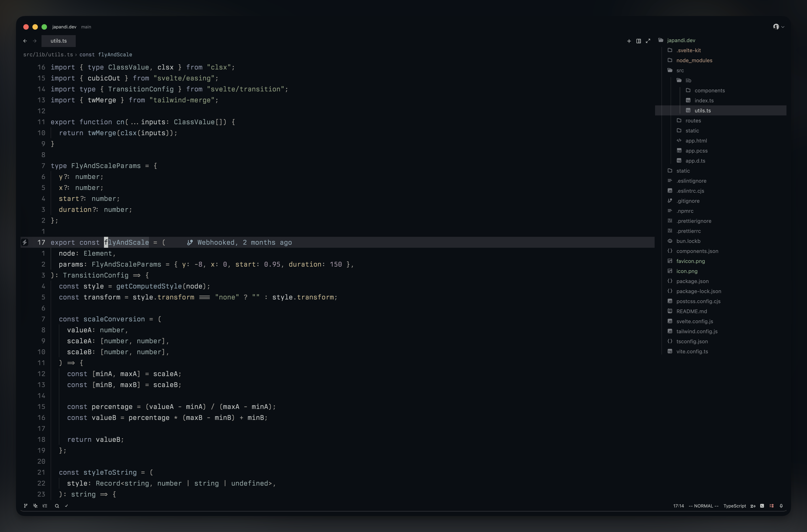Toggle Zed edit prediction icon
807x532 pixels.
(753, 506)
